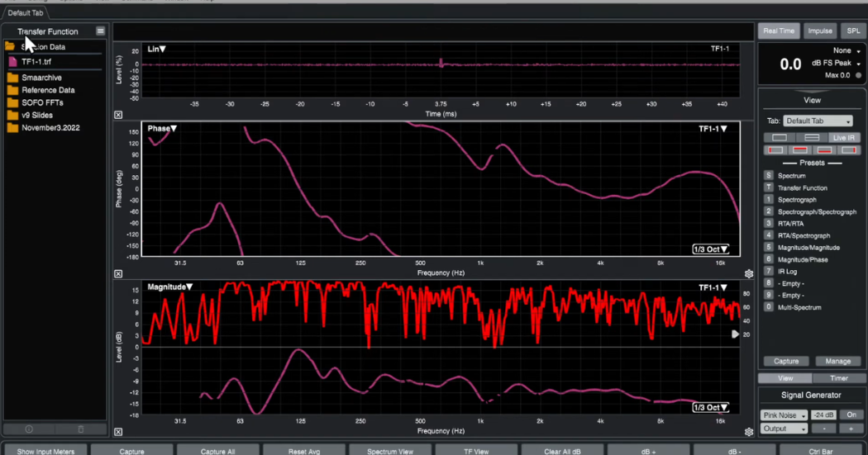868x455 pixels.
Task: Open the TF1-1 trace dropdown on Phase graph
Action: (713, 129)
